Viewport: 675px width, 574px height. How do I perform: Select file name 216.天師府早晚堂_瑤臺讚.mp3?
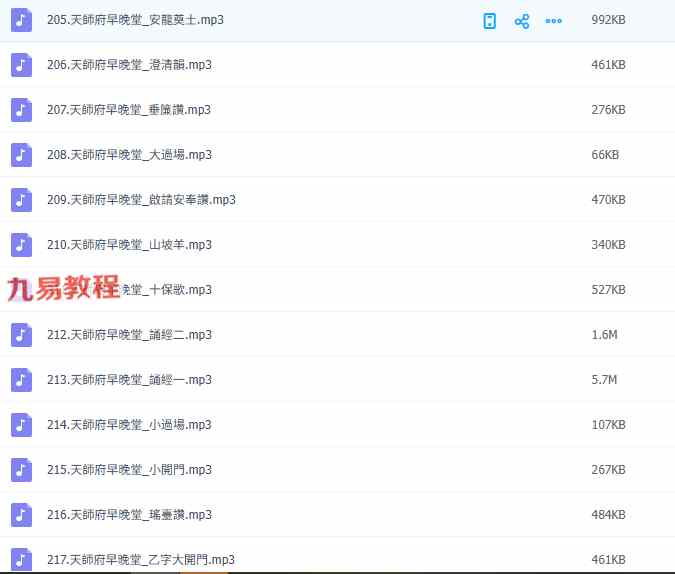click(x=128, y=515)
